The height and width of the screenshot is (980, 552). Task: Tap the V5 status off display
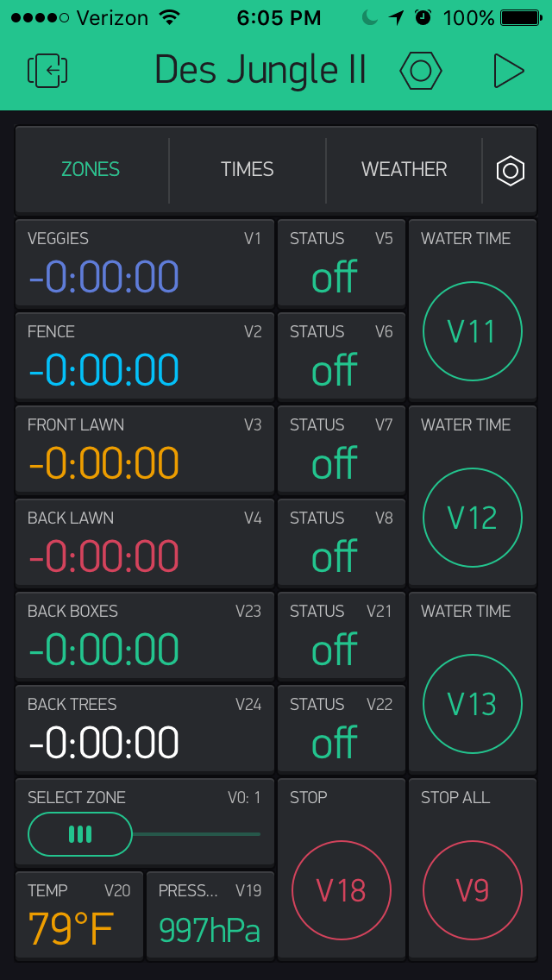click(342, 264)
